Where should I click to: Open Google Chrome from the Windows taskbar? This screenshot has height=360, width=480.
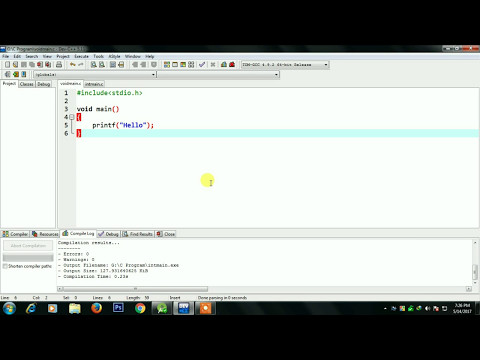click(x=140, y=308)
